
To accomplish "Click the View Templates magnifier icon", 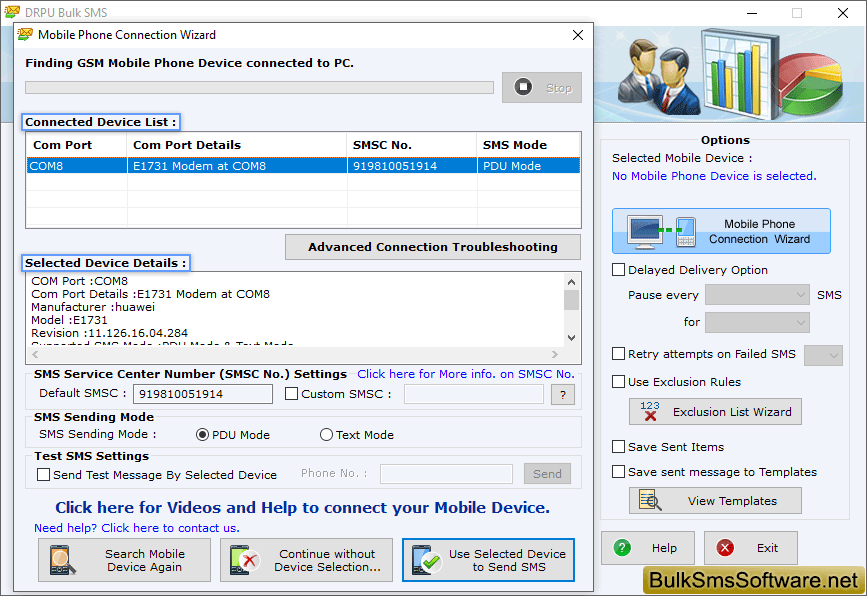I will click(650, 500).
